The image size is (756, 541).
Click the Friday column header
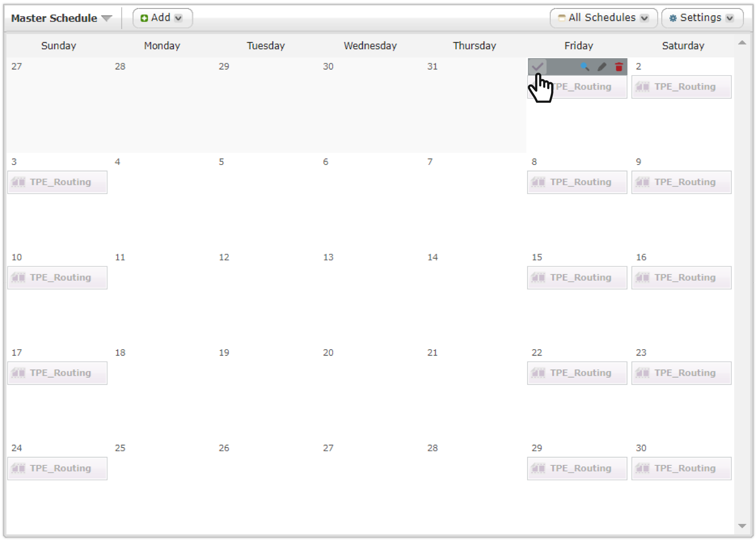pos(579,46)
